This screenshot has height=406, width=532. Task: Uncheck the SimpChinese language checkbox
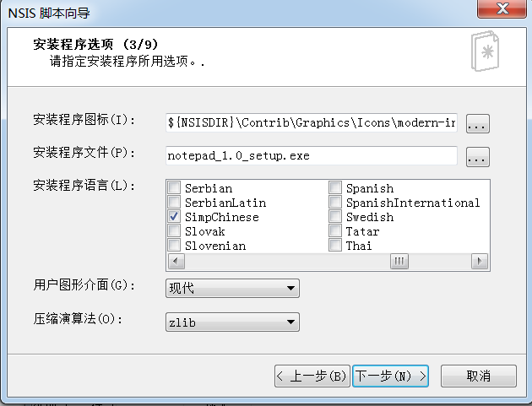tap(174, 216)
